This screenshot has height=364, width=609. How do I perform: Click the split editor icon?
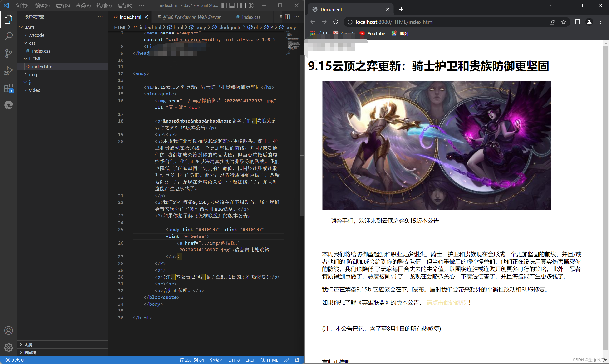click(x=287, y=17)
